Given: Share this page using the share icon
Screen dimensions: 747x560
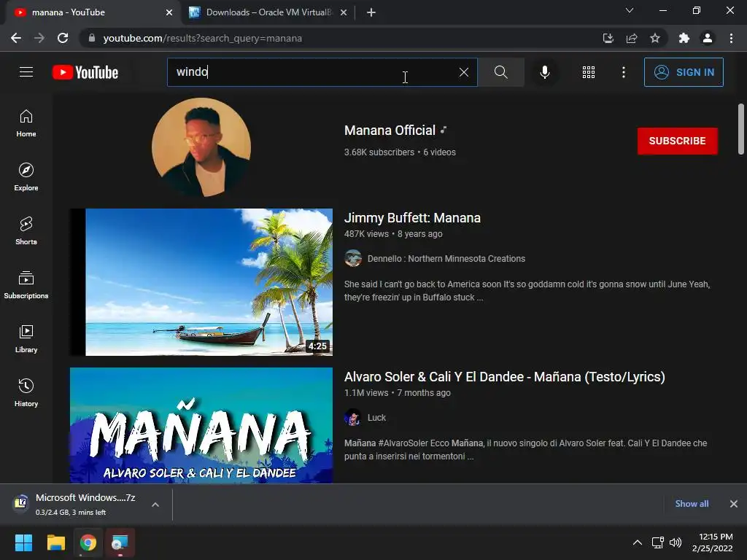Looking at the screenshot, I should (632, 38).
